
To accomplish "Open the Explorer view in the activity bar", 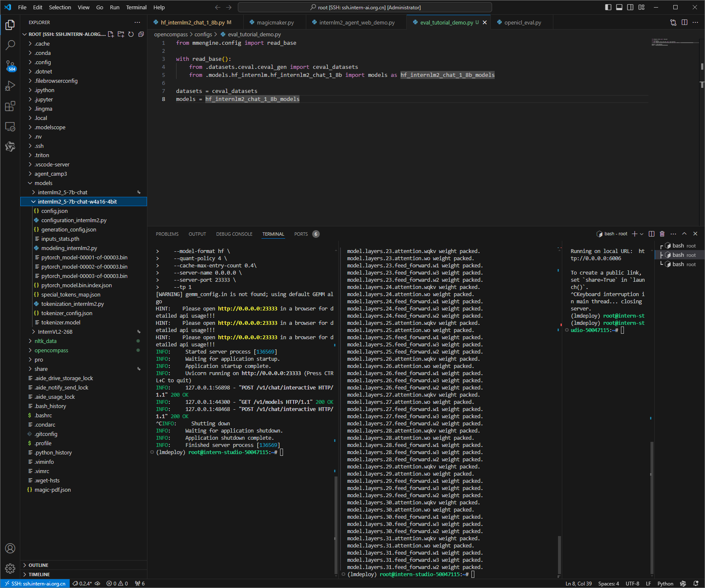I will tap(10, 25).
